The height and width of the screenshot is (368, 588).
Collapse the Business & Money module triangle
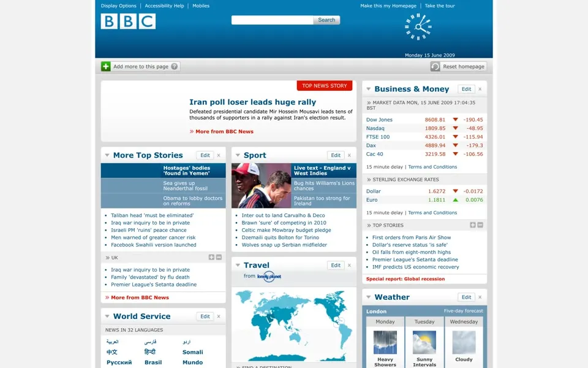point(369,89)
